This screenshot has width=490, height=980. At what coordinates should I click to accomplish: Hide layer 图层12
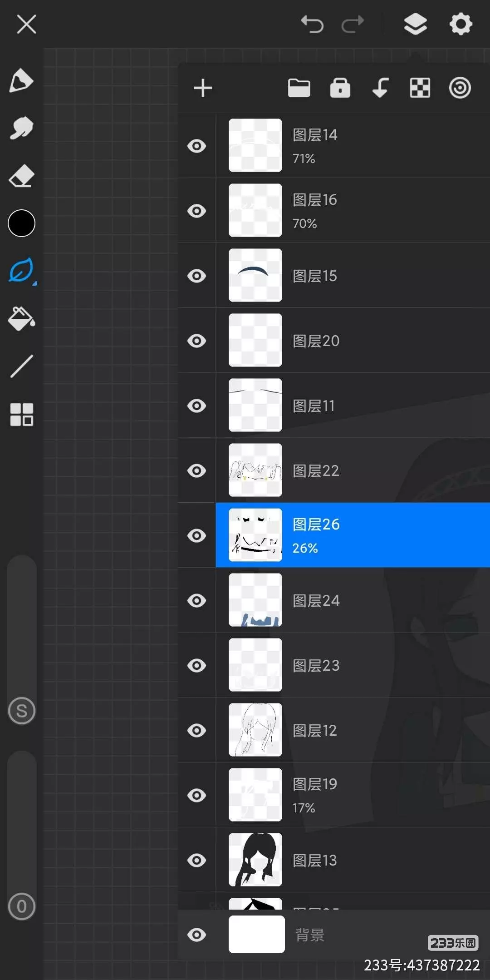point(196,731)
